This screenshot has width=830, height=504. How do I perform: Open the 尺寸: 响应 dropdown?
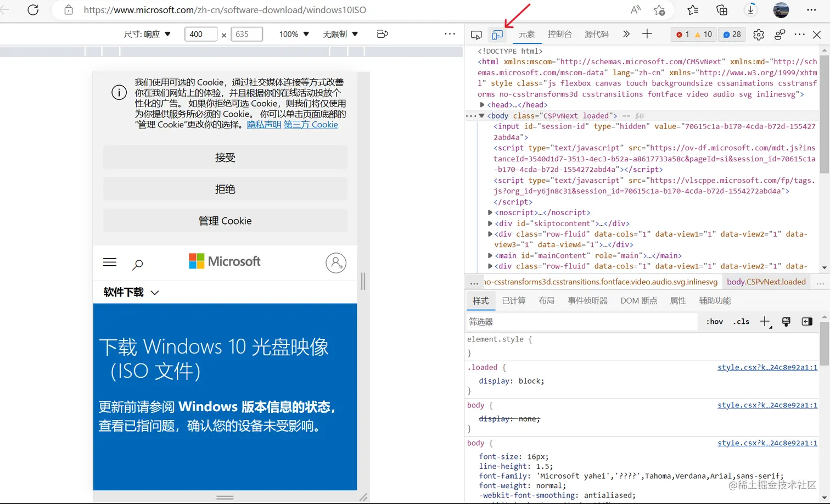pos(147,34)
